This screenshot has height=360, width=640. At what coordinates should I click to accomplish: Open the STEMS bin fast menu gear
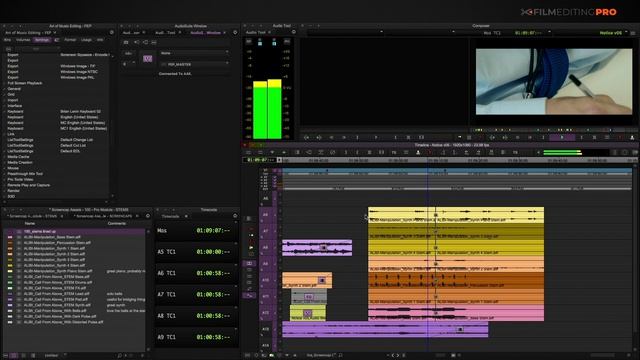coord(148,216)
